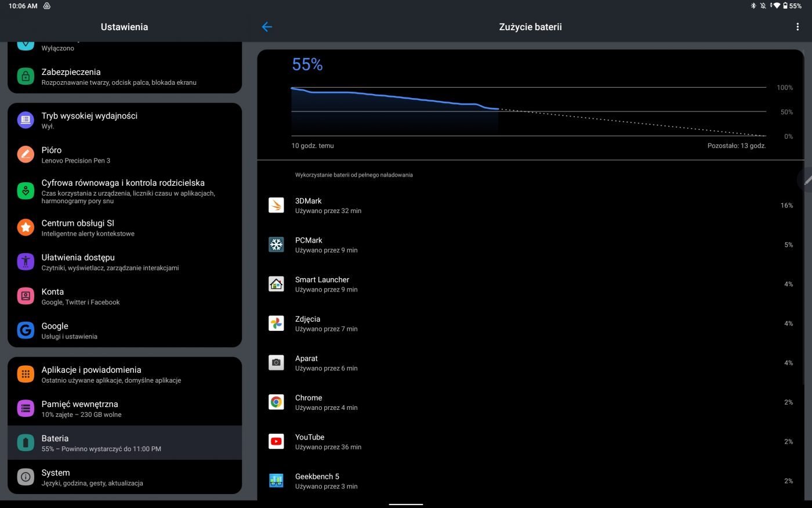Tap the 55% battery level heading
The image size is (812, 508).
[307, 64]
